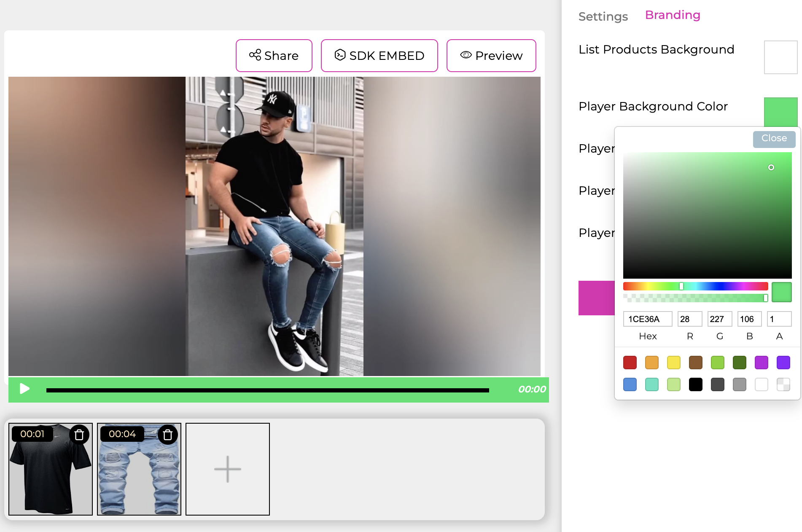
Task: Add a new product with the plus tile
Action: tap(228, 469)
